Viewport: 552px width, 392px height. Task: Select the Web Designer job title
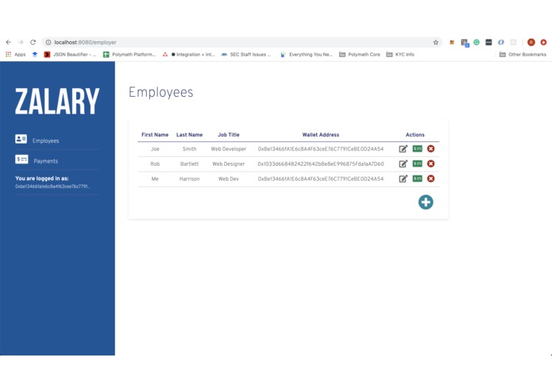click(229, 163)
